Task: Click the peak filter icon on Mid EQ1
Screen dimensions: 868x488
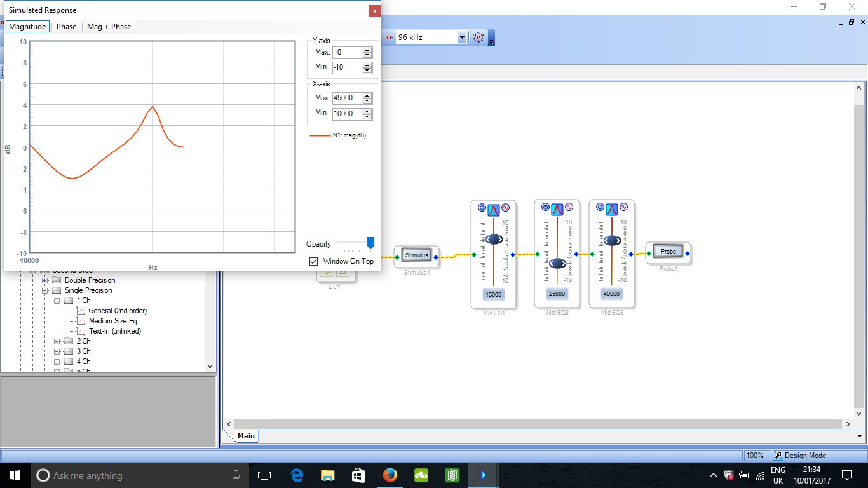Action: click(494, 209)
